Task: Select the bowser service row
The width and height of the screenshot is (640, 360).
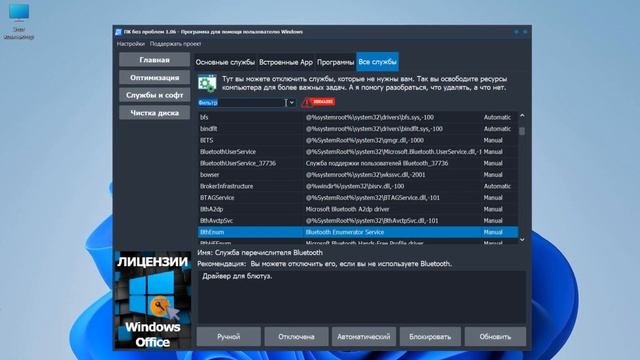Action: (x=358, y=175)
